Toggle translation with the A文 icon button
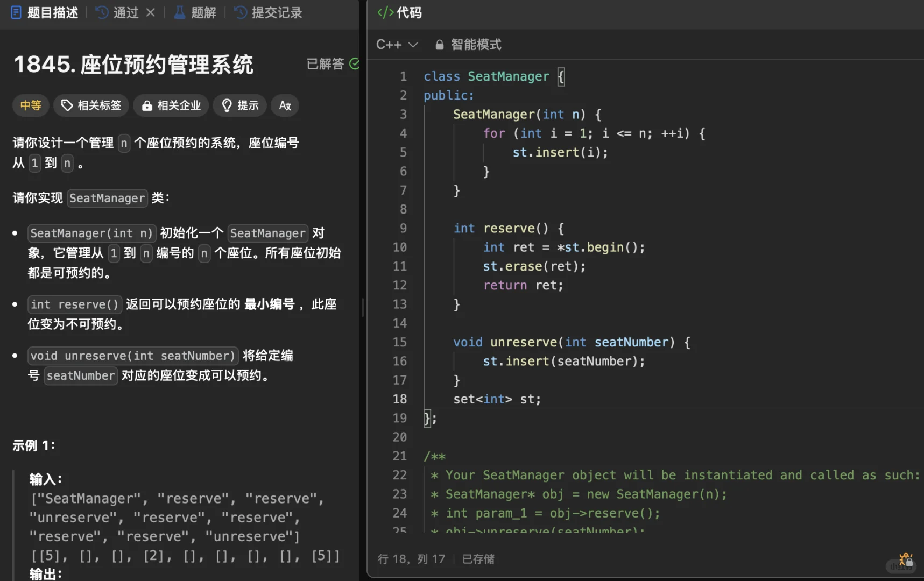 285,105
